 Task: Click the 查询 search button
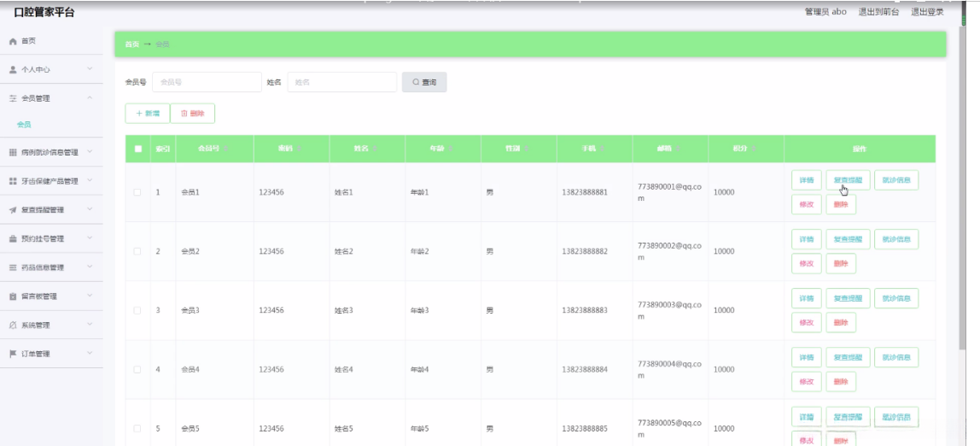point(424,82)
